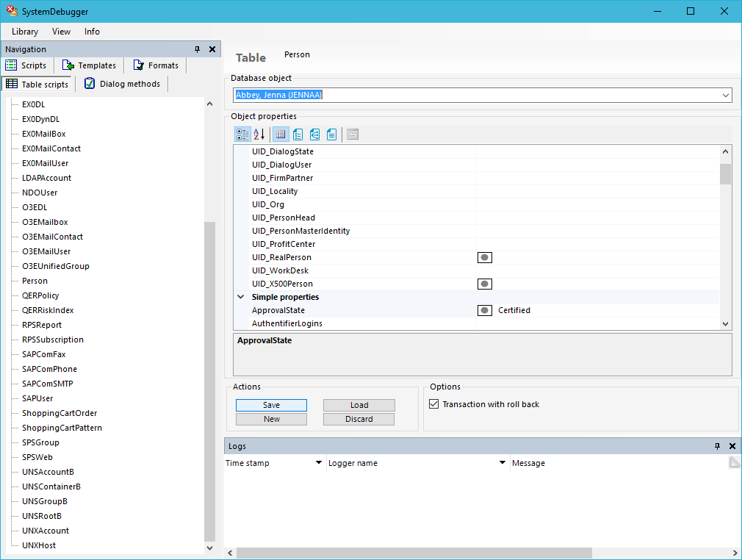The height and width of the screenshot is (560, 742).
Task: Switch to the Formats tab
Action: (x=155, y=65)
